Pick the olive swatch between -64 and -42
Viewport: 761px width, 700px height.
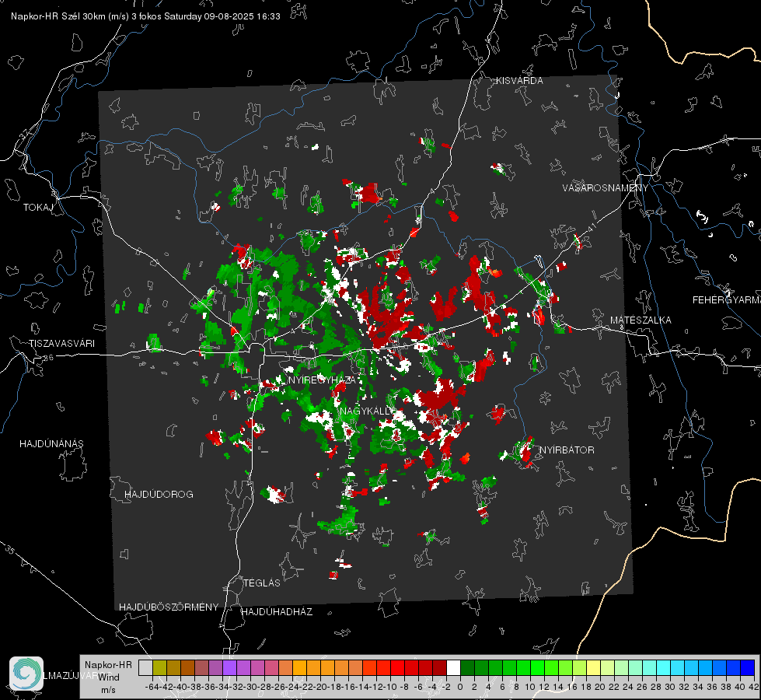pos(159,667)
